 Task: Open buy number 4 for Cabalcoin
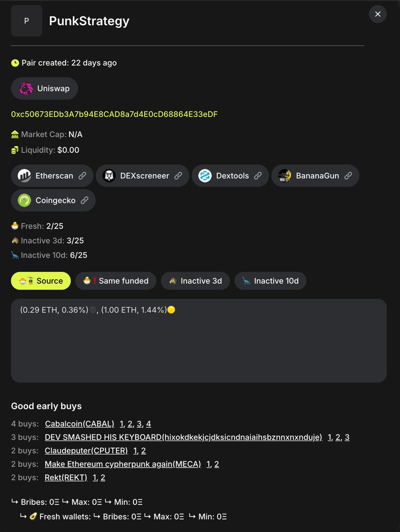point(148,424)
